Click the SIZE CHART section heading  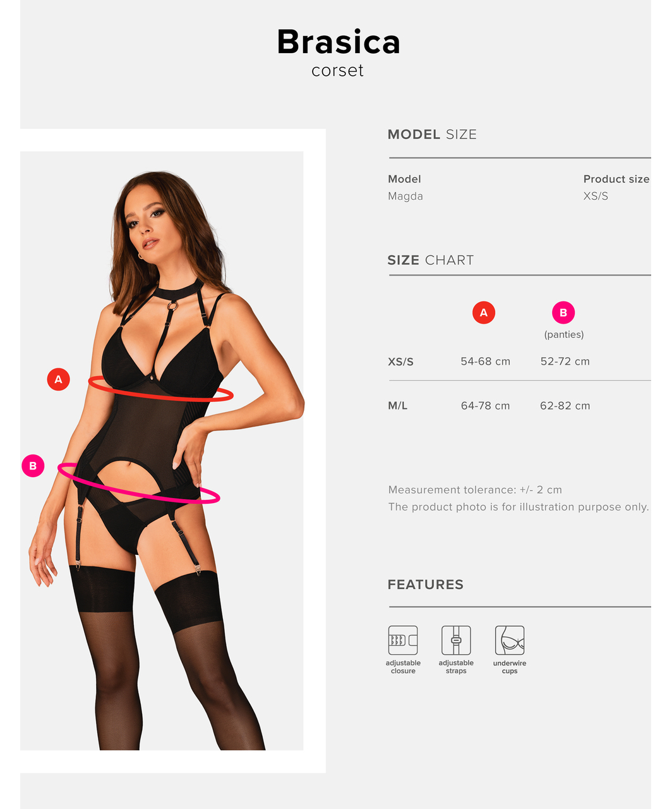430,260
